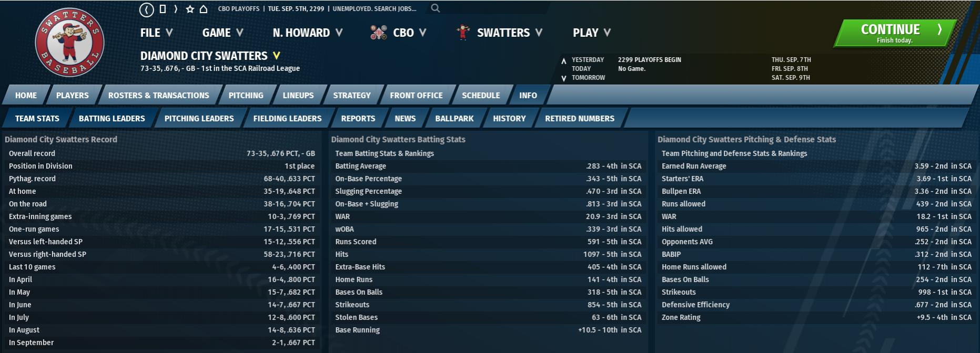
Task: Switch to the Batting Leaders tab
Action: (x=112, y=119)
